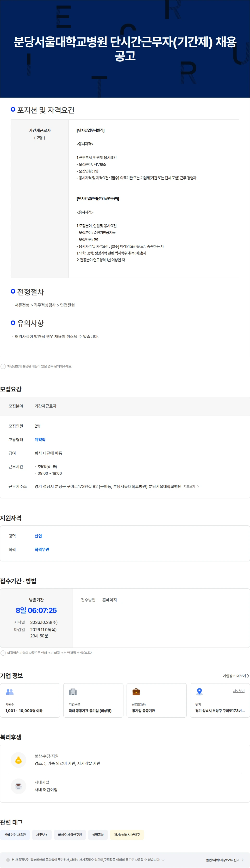Click the industry briefcase icon
The image size is (250, 868).
136,692
